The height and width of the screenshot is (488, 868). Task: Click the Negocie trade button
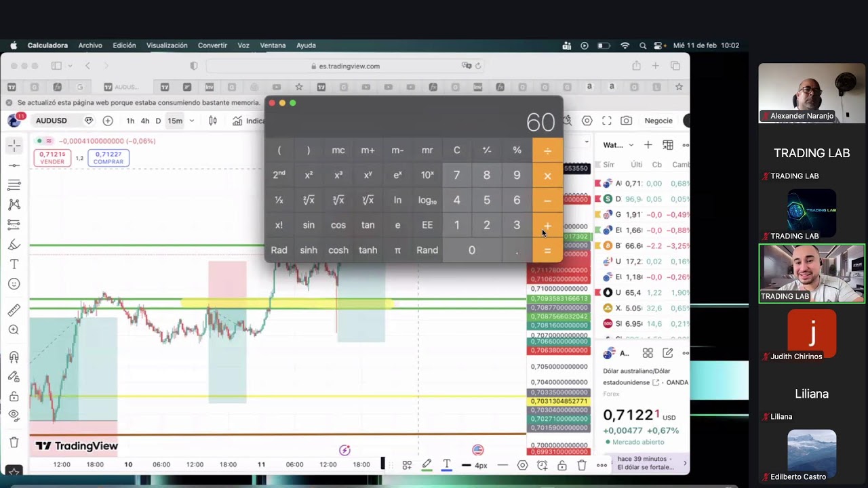coord(658,121)
